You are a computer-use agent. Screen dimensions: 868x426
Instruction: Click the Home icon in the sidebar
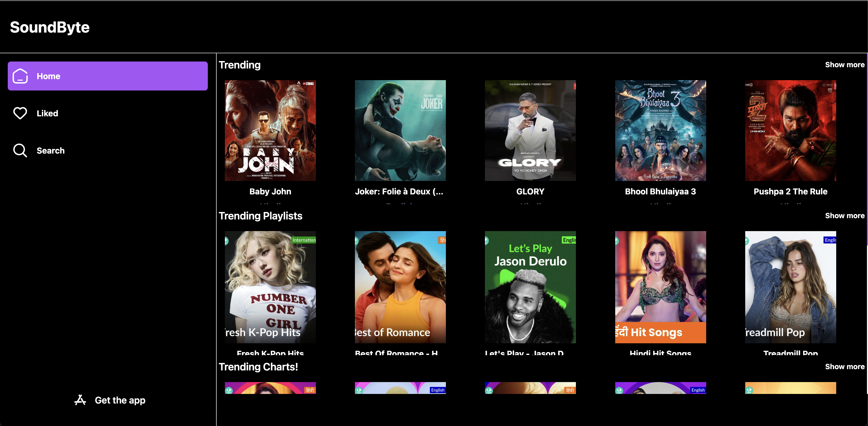point(20,76)
